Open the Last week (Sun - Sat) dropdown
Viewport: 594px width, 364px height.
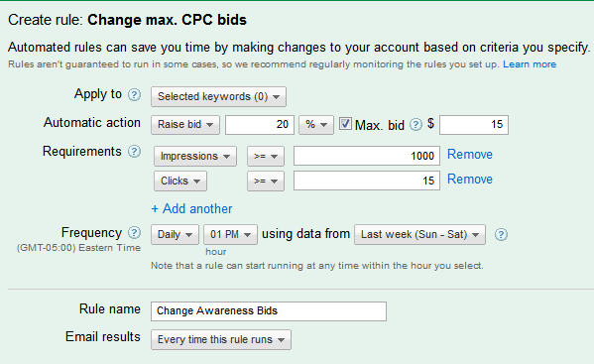(x=419, y=234)
